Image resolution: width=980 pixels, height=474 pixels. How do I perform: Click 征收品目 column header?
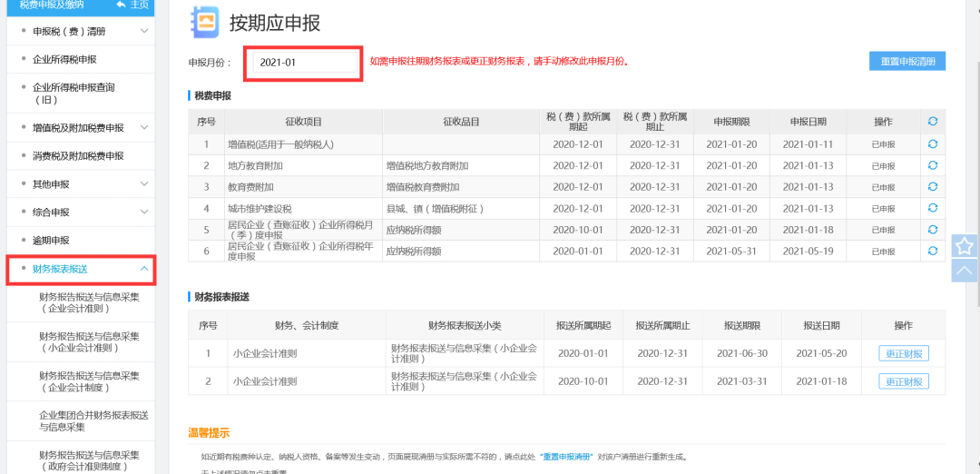tap(461, 122)
